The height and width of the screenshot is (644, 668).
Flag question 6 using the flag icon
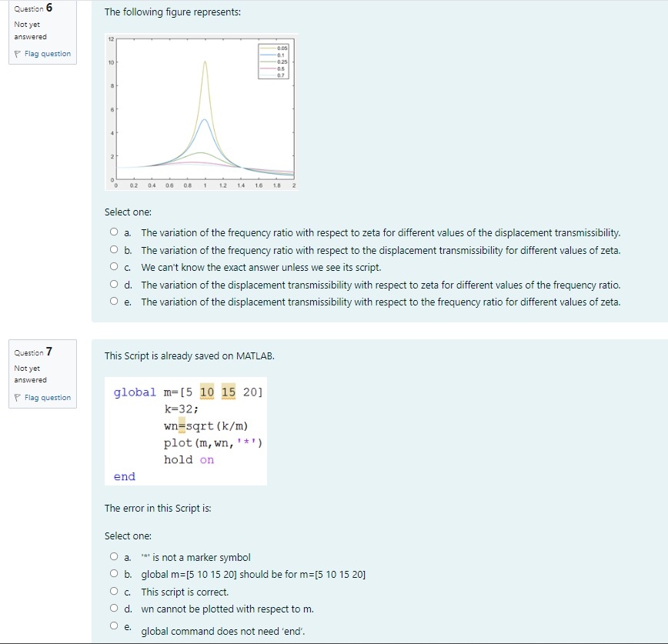click(x=18, y=54)
